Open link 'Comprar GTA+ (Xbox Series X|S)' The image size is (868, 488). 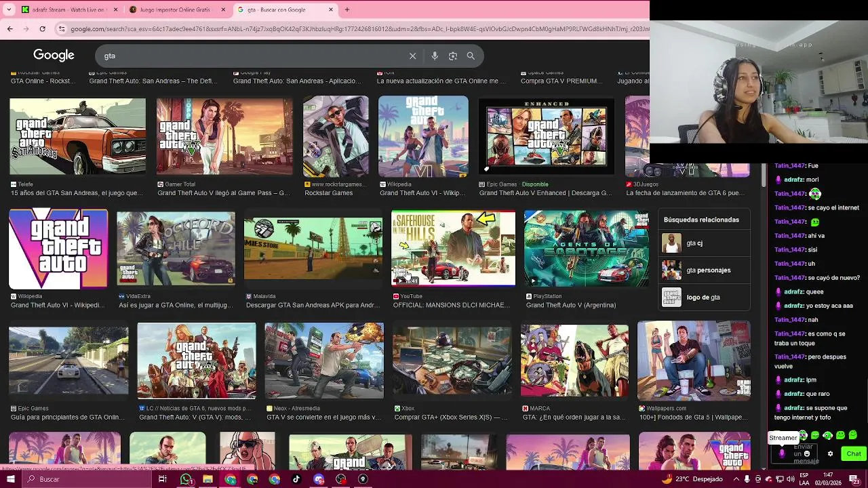coord(451,418)
